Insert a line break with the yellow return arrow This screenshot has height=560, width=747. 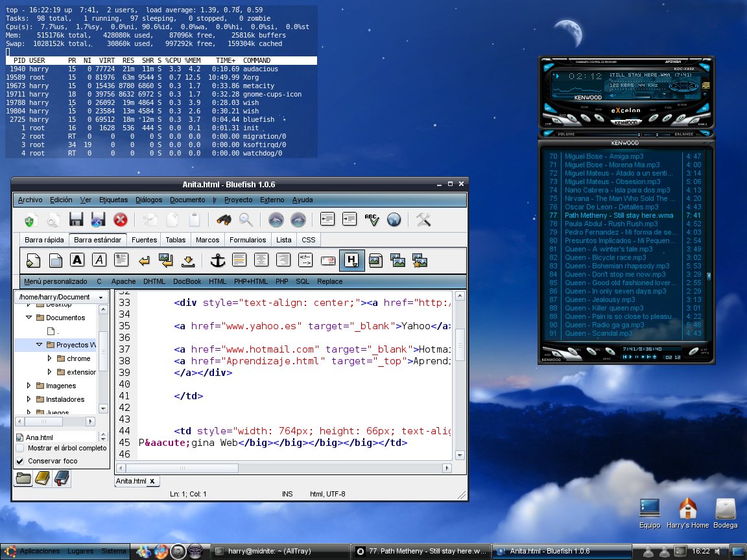[144, 261]
